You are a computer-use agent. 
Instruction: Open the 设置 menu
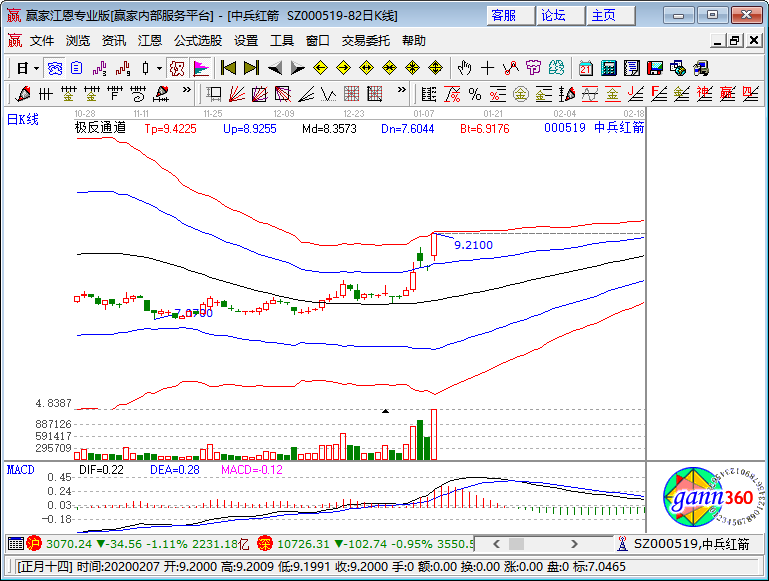click(246, 41)
